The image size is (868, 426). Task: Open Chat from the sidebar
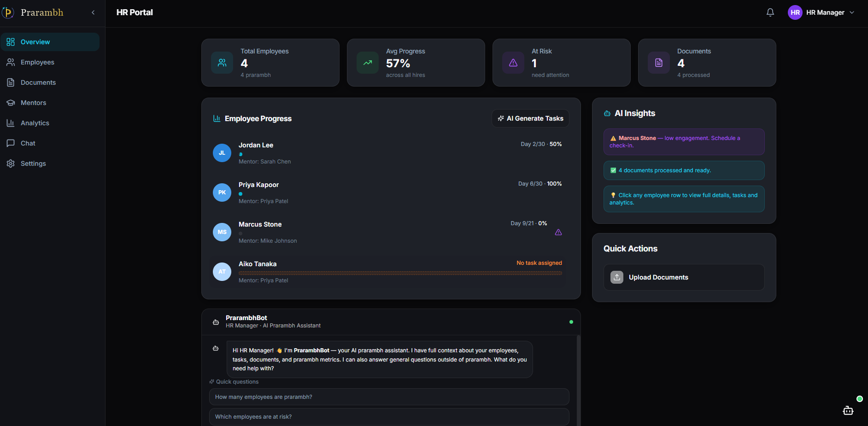click(50, 143)
